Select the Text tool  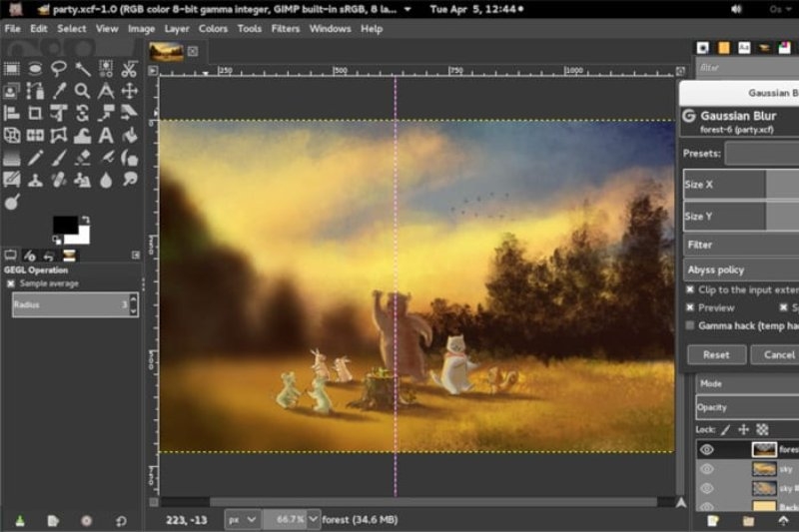[x=106, y=136]
